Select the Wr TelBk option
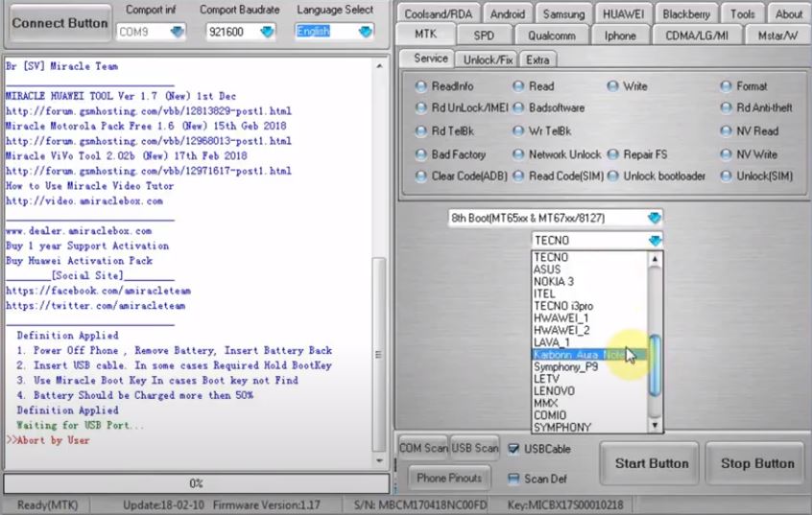The height and width of the screenshot is (515, 812). [x=518, y=131]
